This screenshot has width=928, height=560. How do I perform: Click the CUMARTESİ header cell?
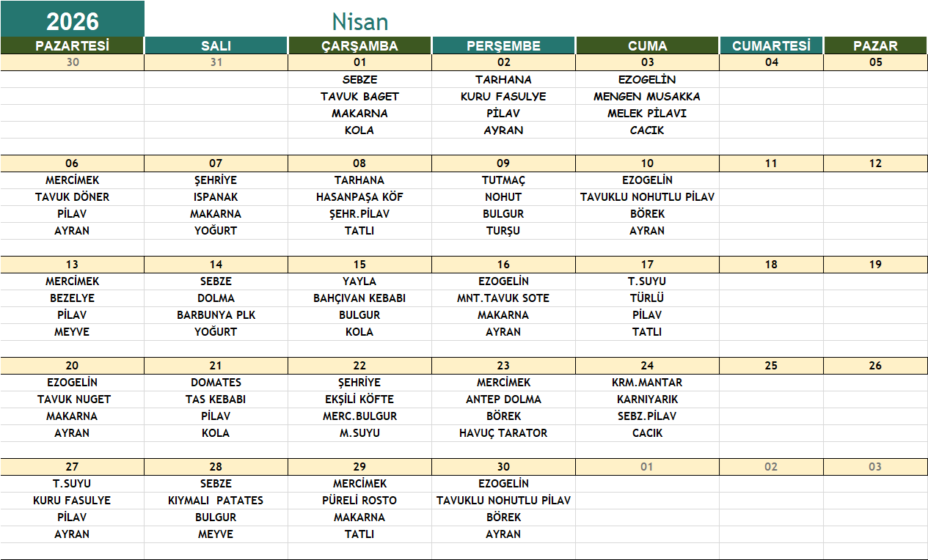point(771,45)
